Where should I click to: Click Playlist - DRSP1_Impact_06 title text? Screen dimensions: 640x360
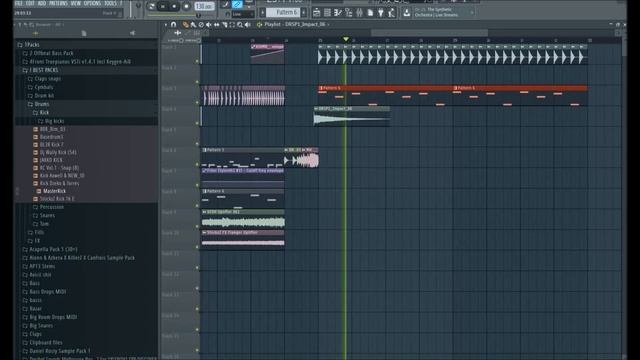(x=295, y=24)
